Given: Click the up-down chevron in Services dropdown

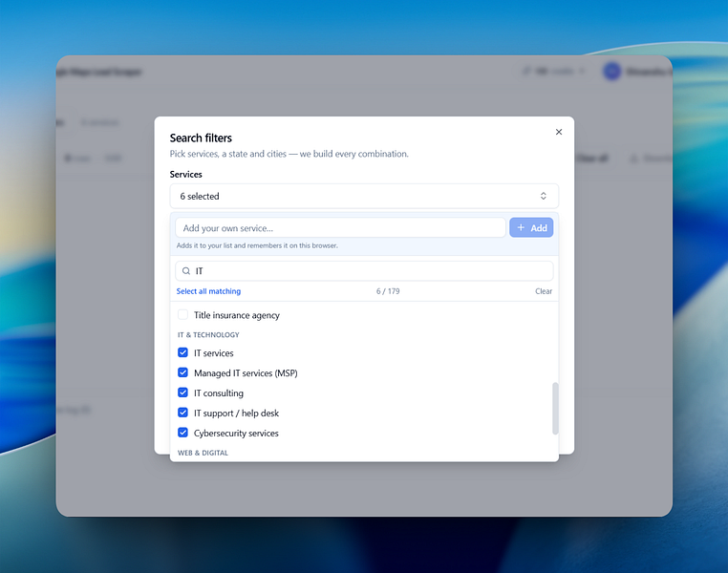Looking at the screenshot, I should coord(543,197).
